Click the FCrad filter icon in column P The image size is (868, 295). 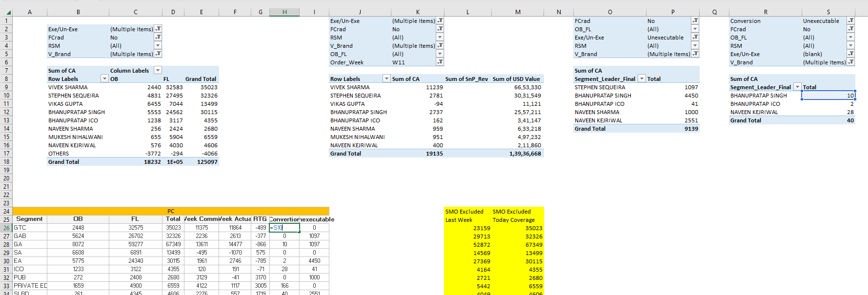click(695, 21)
